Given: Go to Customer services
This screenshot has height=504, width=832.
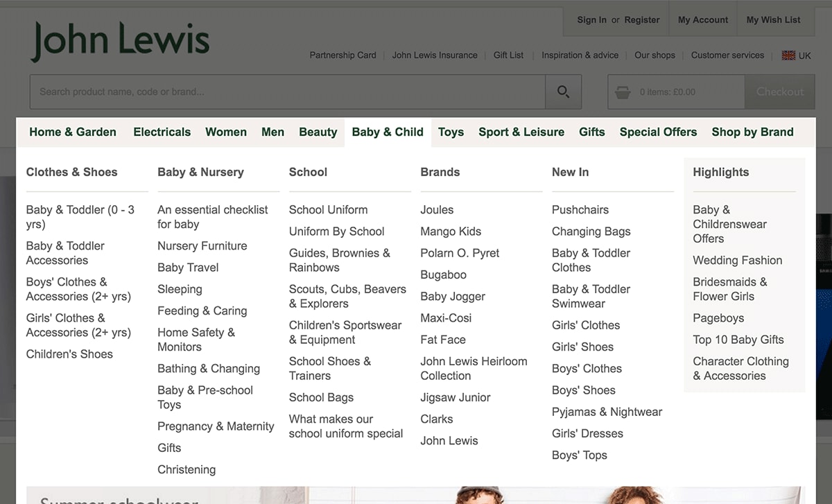Looking at the screenshot, I should [x=727, y=55].
